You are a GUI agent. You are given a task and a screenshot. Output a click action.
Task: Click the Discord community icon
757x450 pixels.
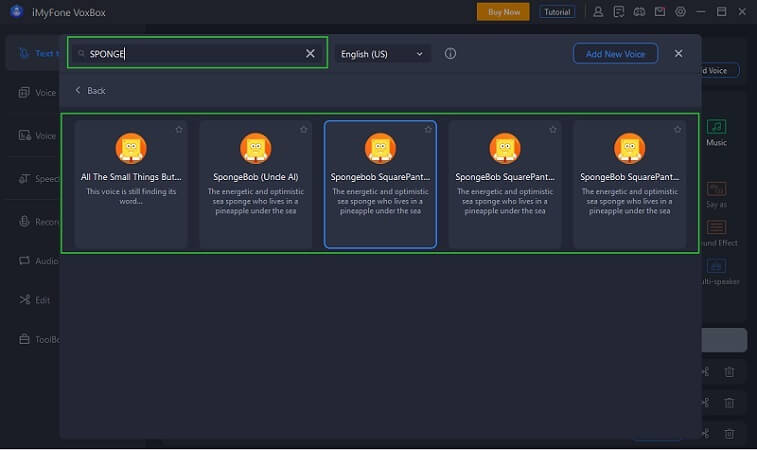(x=639, y=12)
